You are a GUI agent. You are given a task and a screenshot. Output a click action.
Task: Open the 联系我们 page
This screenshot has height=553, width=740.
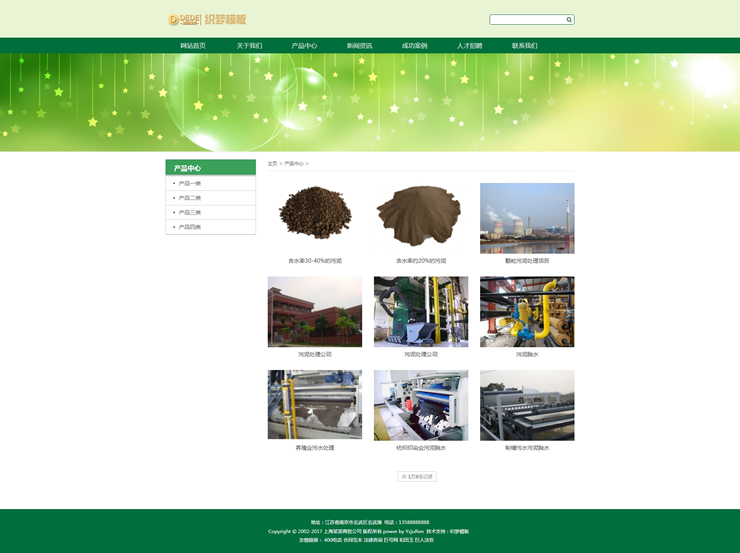524,46
